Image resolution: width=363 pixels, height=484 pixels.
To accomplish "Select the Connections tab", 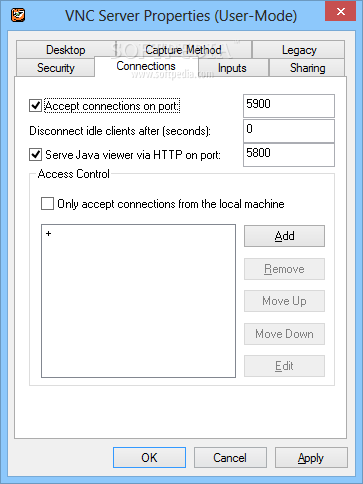I will (x=146, y=66).
